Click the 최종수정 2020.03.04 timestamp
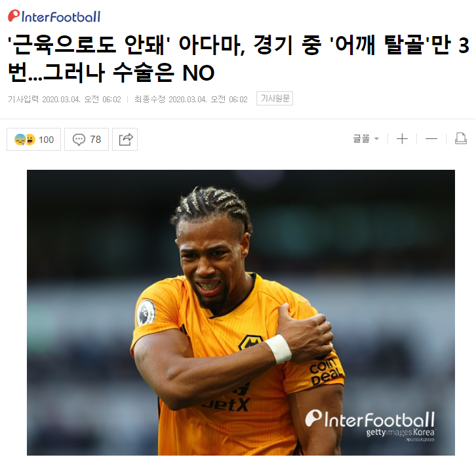476x472 pixels. point(191,99)
